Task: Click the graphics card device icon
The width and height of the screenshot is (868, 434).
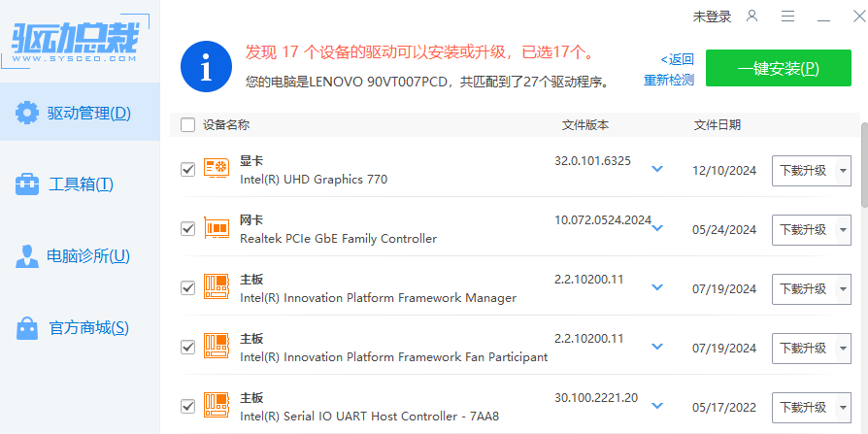Action: pos(216,170)
